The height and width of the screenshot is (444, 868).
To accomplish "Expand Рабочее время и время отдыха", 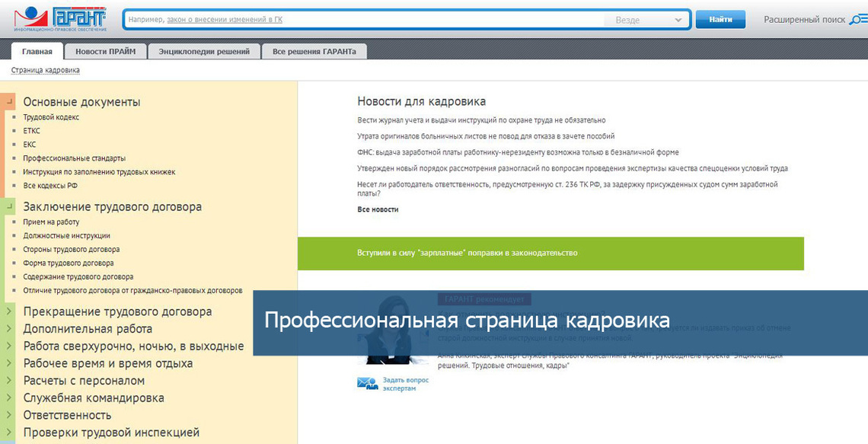I will click(x=9, y=364).
